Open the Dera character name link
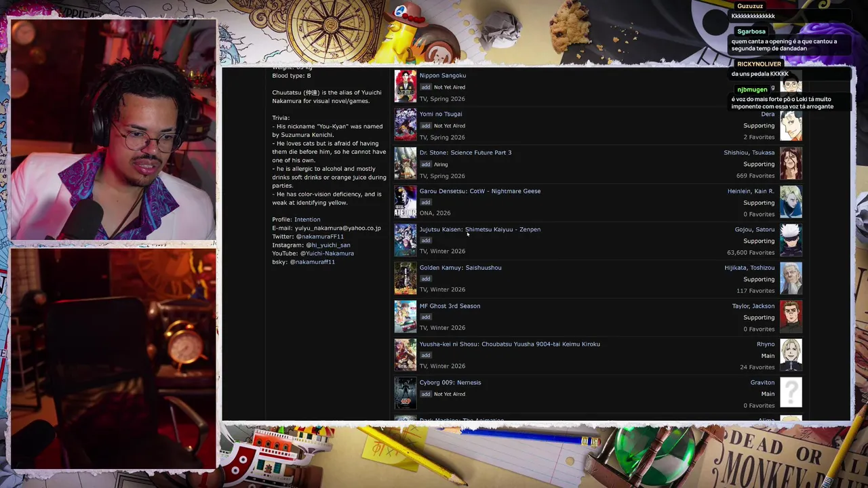Viewport: 868px width, 488px height. 768,114
